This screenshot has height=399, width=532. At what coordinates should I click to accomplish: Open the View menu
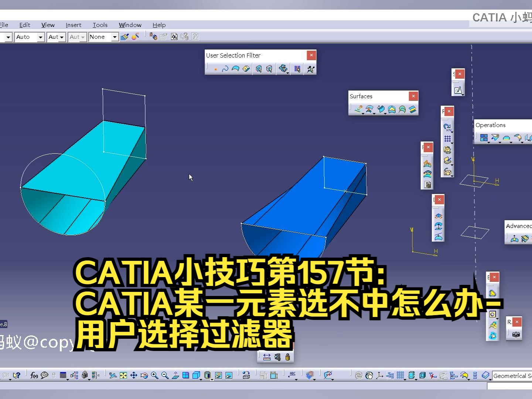click(x=48, y=25)
